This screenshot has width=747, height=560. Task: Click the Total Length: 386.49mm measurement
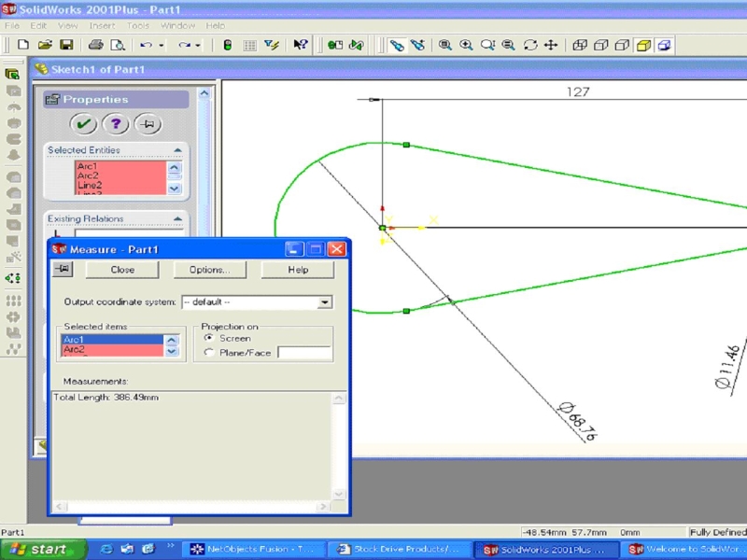(x=106, y=398)
